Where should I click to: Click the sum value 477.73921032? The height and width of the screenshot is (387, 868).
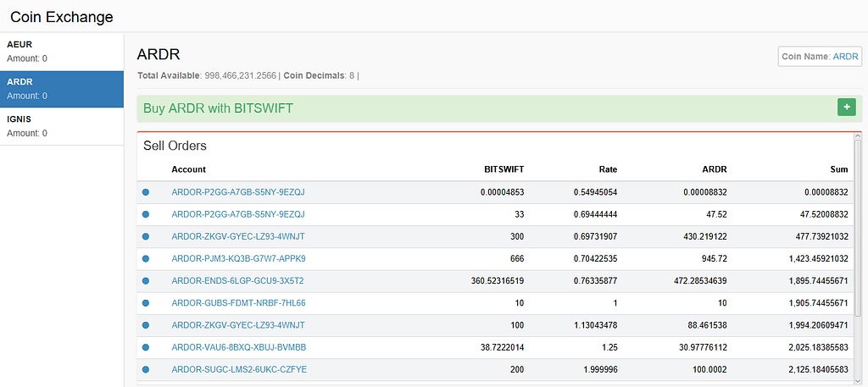click(x=824, y=236)
